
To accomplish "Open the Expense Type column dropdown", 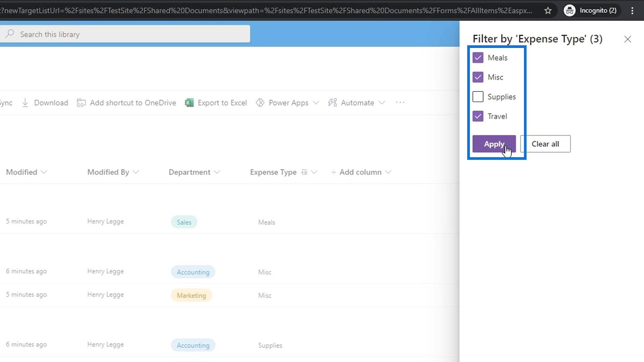I will coord(314,172).
